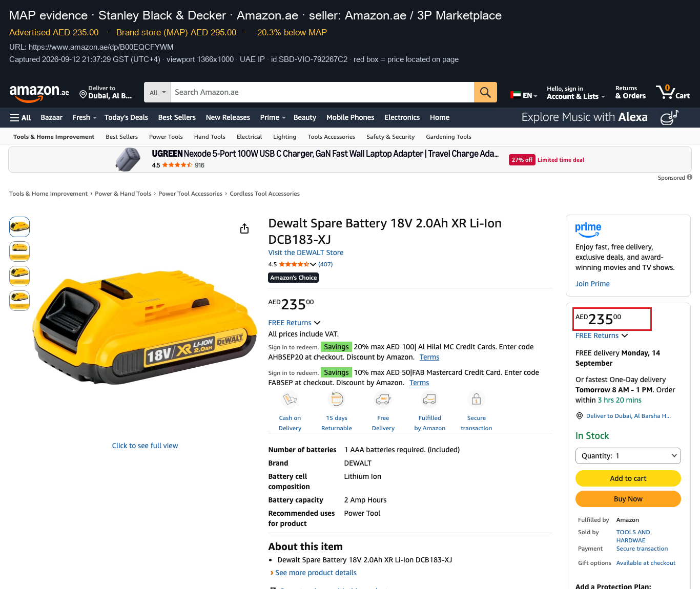Open New Releases nav item

coord(228,117)
